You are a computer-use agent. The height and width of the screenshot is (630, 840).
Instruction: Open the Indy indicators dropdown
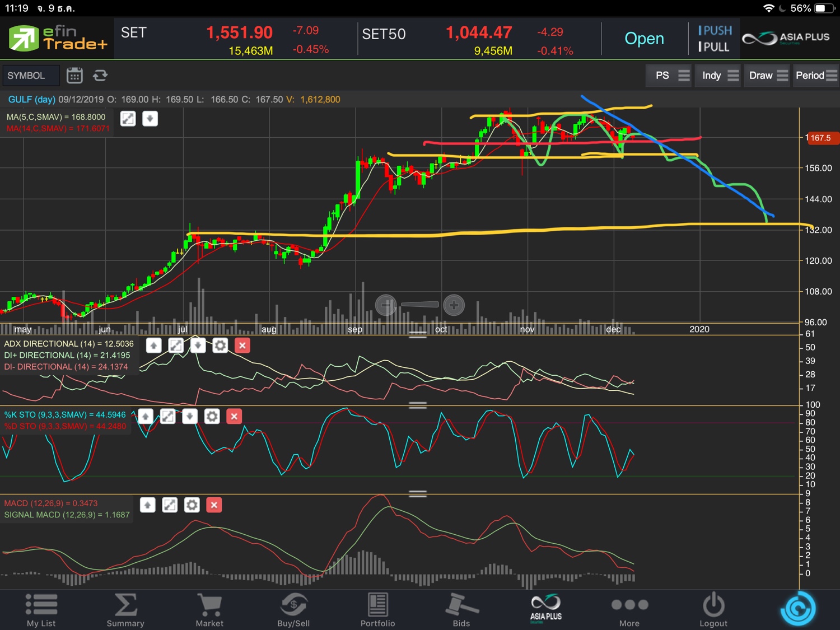click(720, 76)
